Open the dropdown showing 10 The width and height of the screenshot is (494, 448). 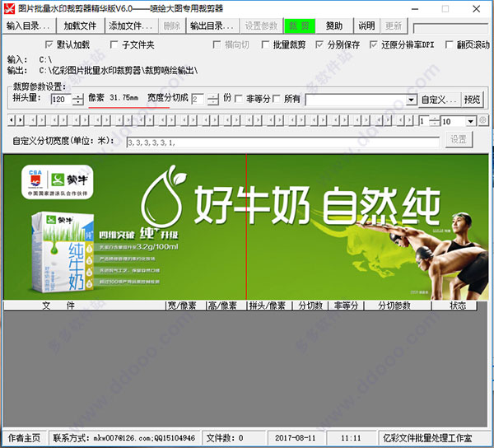click(x=470, y=121)
